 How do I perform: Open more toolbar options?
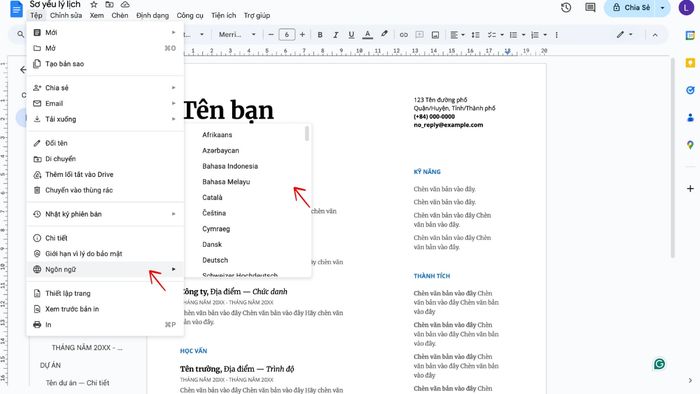pyautogui.click(x=556, y=34)
